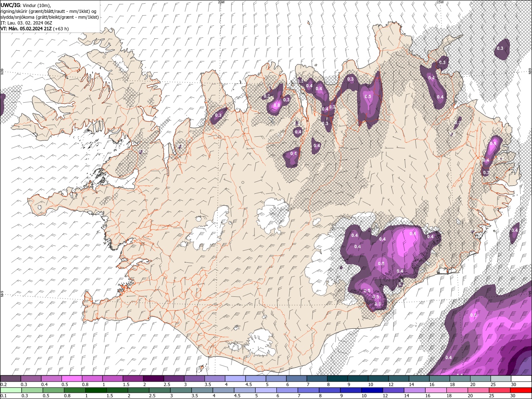The height and width of the screenshot is (399, 532).
Task: Click the 25–30 light grey snow-scale swatch
Action: click(x=500, y=379)
